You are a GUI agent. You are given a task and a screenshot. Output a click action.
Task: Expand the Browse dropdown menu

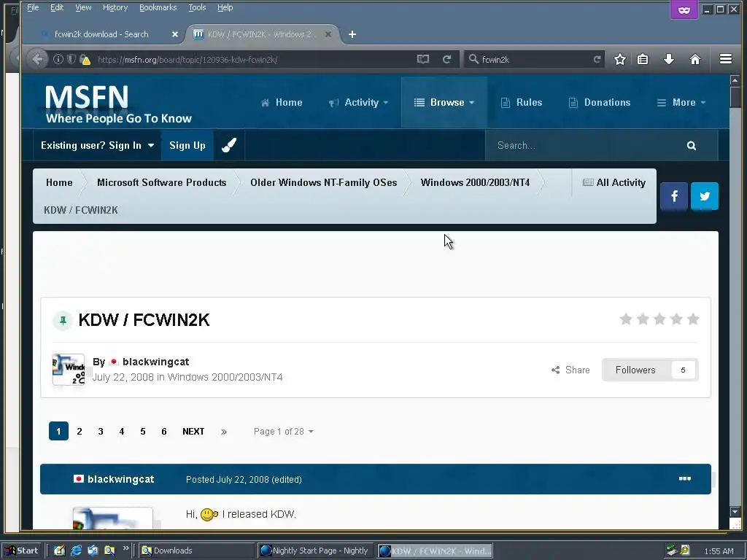point(444,102)
